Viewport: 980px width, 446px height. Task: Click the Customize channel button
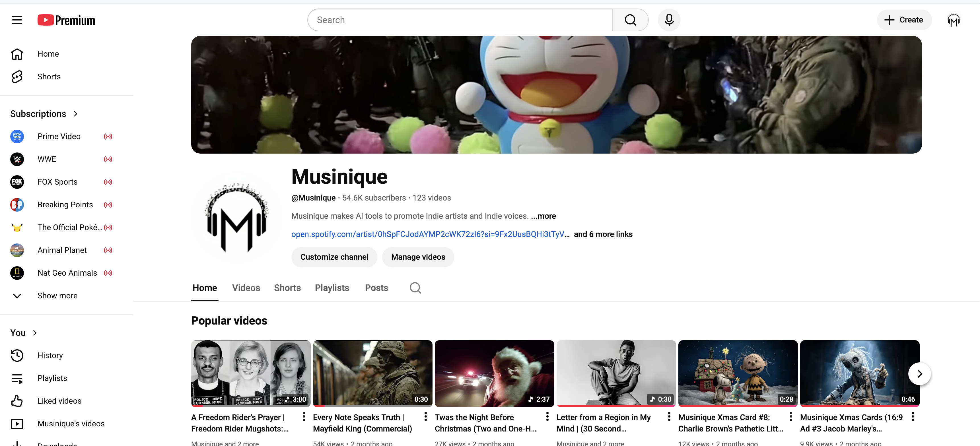pos(334,257)
